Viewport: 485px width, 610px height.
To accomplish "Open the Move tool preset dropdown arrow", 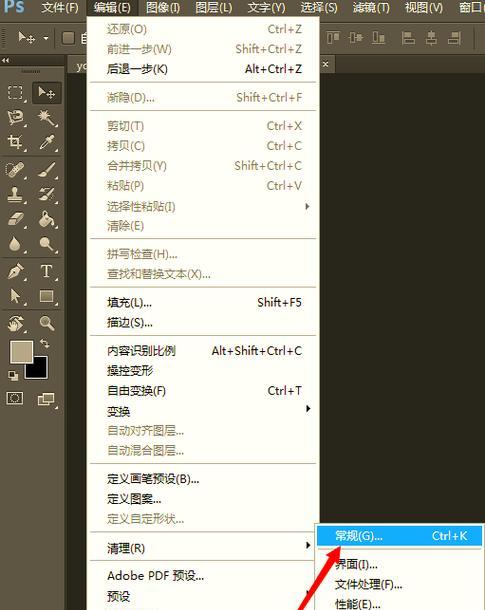I will pyautogui.click(x=46, y=38).
